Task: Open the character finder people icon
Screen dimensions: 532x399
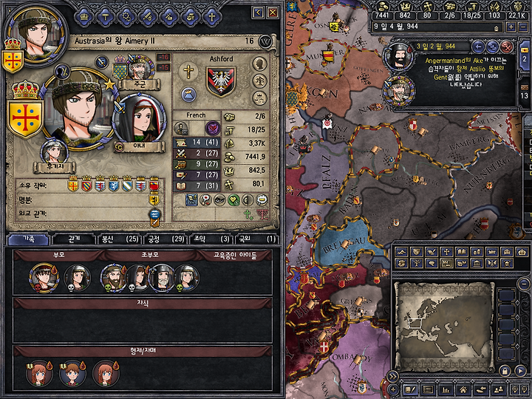Action: tap(498, 390)
